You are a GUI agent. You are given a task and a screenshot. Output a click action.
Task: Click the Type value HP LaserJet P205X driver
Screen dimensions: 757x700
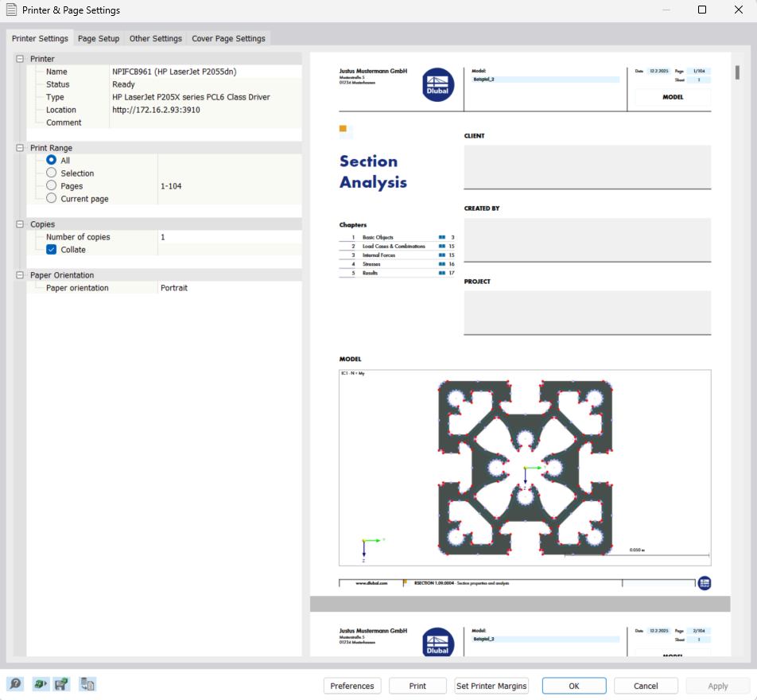tap(191, 96)
